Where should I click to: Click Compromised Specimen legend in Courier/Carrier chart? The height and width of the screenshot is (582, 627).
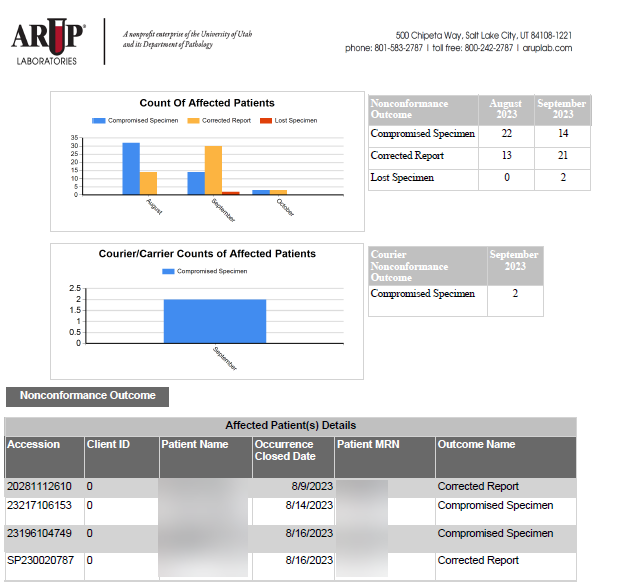tap(168, 271)
